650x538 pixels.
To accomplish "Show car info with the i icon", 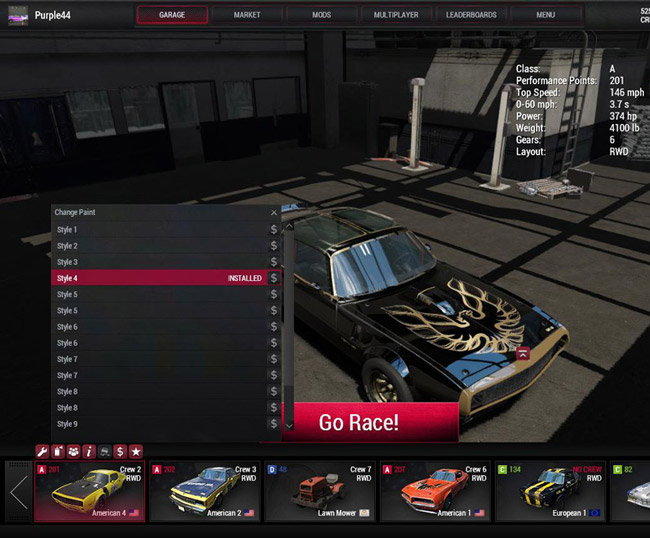I will point(89,451).
